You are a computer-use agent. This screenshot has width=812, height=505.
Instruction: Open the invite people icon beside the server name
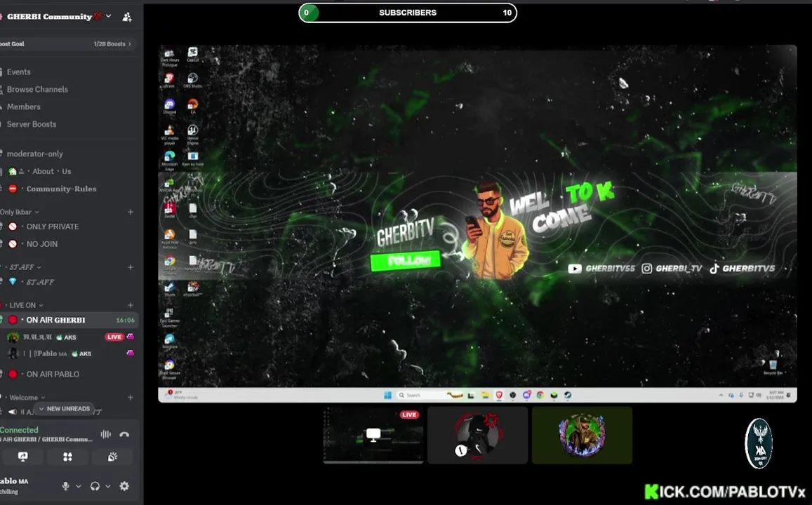pyautogui.click(x=127, y=17)
